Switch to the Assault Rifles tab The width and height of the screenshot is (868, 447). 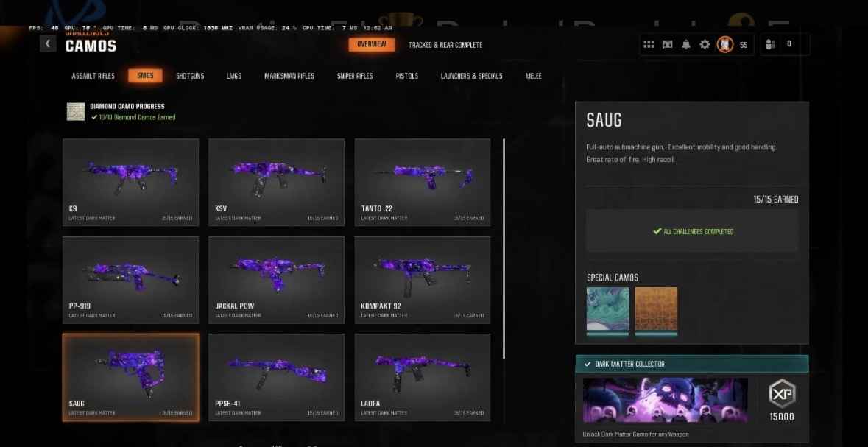click(x=93, y=76)
